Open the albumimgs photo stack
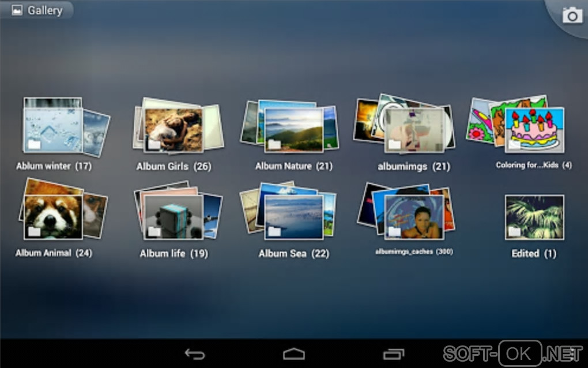The width and height of the screenshot is (588, 368). (404, 124)
